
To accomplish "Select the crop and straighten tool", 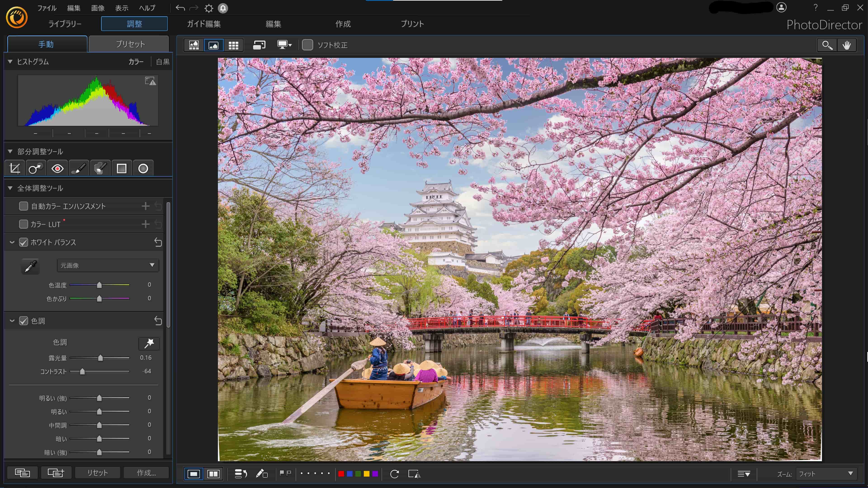I will pyautogui.click(x=15, y=168).
